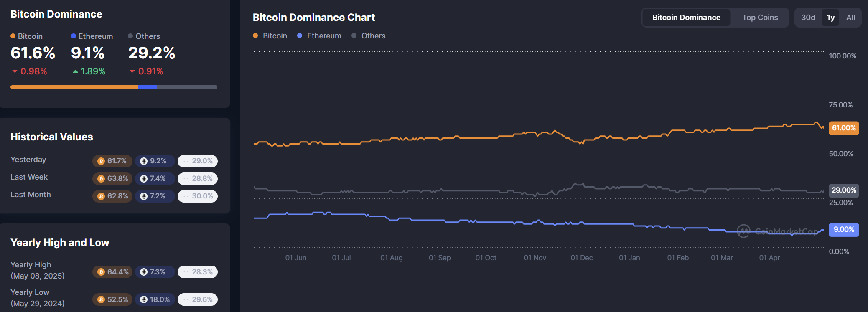The image size is (868, 312).
Task: Click gray Others segment of dominance bar
Action: (x=187, y=87)
